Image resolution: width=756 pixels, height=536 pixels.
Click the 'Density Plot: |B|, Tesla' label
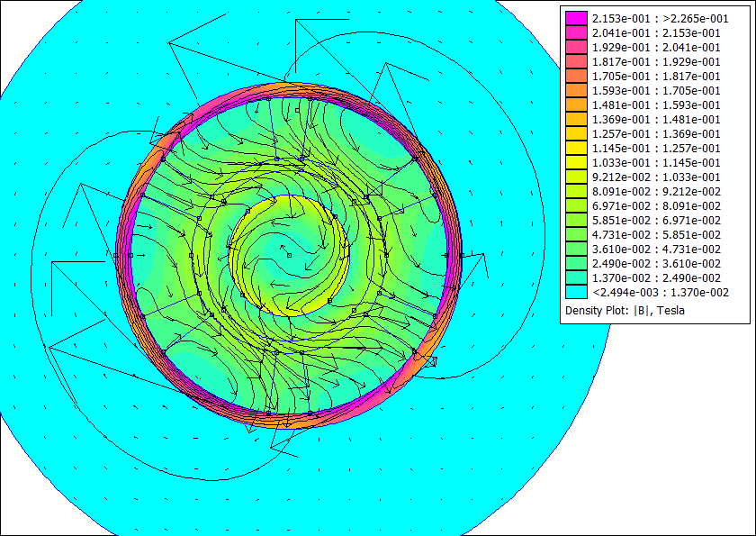pos(625,310)
